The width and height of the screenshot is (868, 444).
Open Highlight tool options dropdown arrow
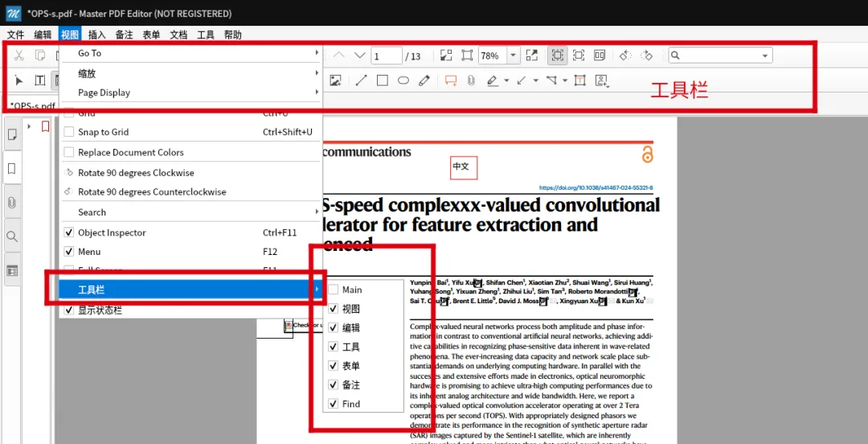(x=506, y=81)
